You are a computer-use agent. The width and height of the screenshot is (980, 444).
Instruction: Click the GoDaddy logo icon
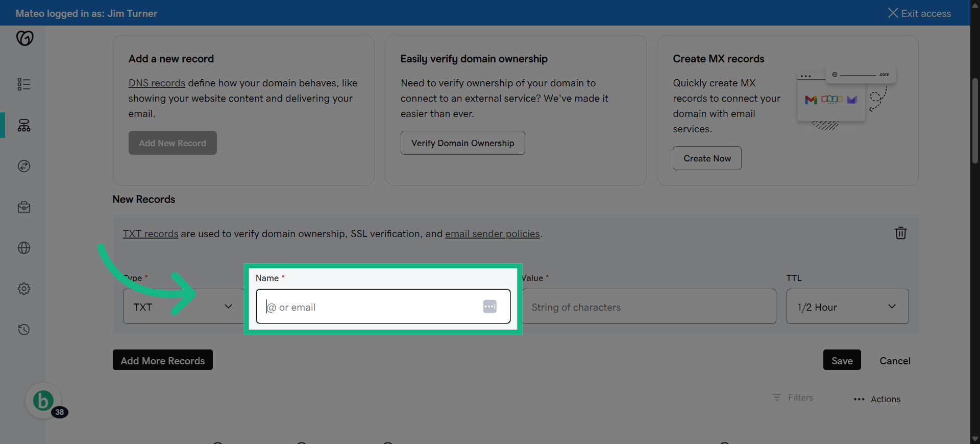(x=24, y=38)
